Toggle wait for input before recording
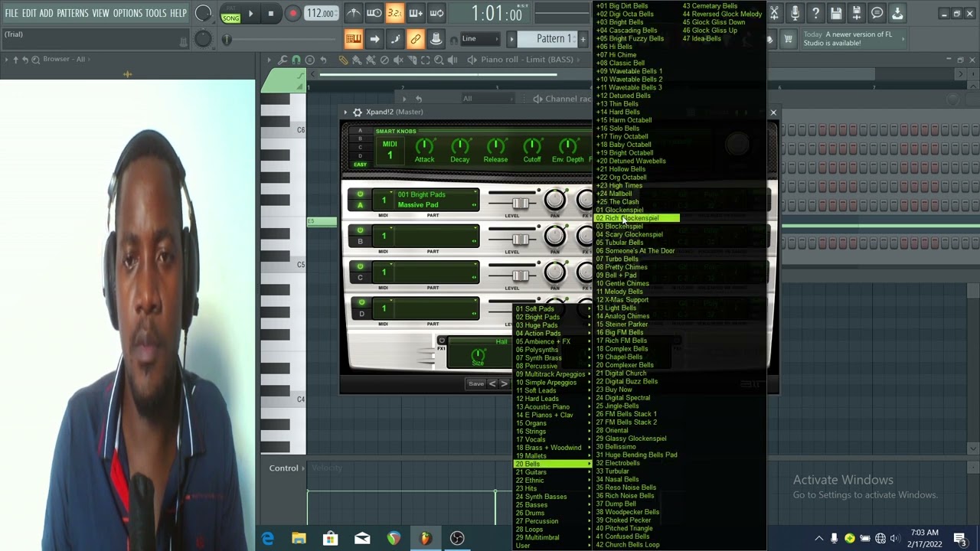This screenshot has width=980, height=551. [x=374, y=13]
